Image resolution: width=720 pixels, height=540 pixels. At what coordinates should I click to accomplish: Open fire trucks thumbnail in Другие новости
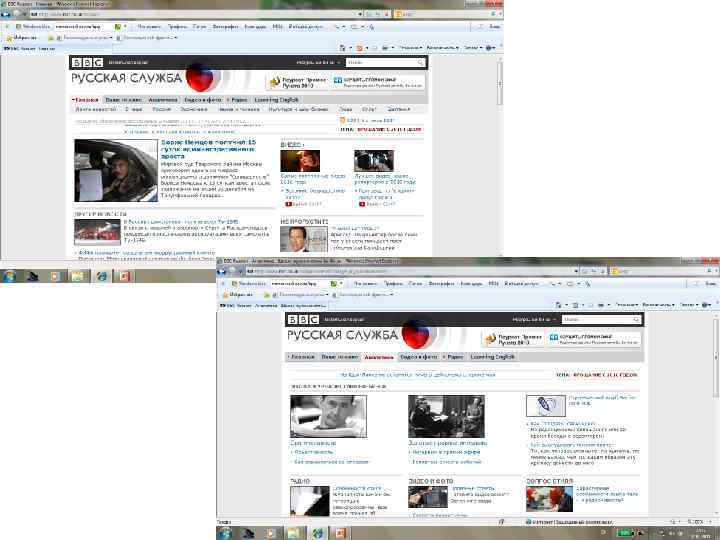click(x=97, y=232)
